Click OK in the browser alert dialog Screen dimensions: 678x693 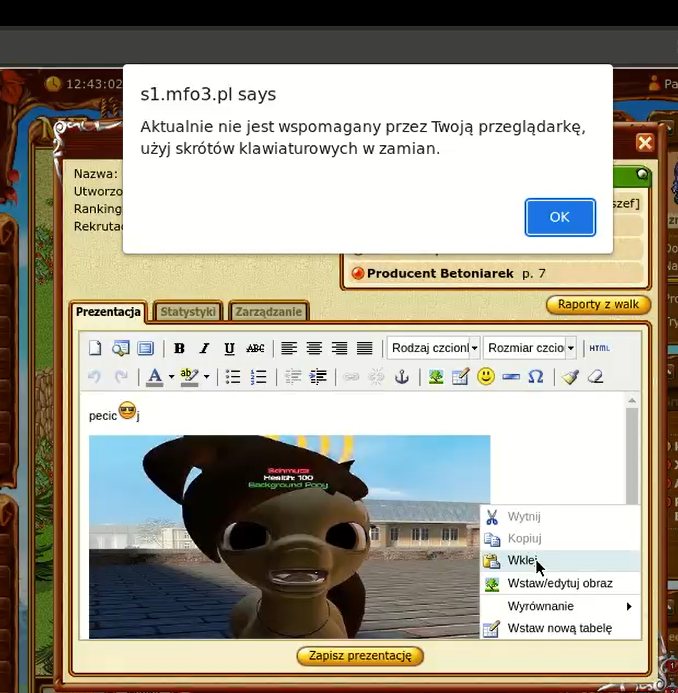click(560, 217)
